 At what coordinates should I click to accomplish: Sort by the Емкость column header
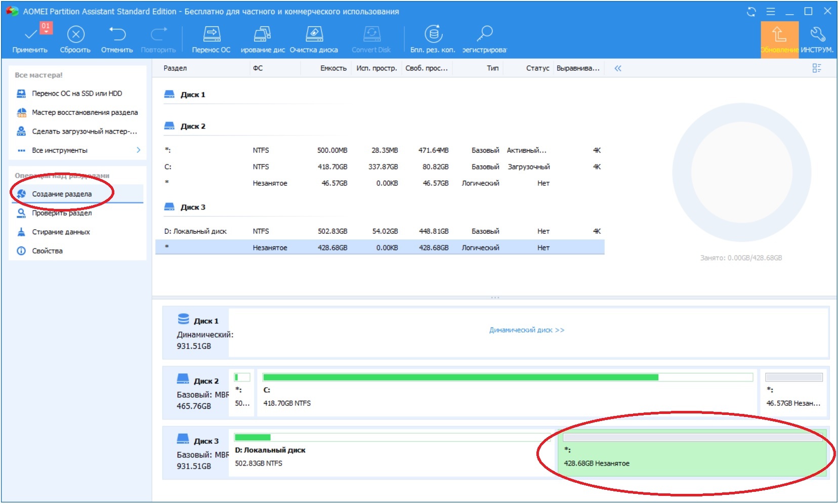[333, 68]
